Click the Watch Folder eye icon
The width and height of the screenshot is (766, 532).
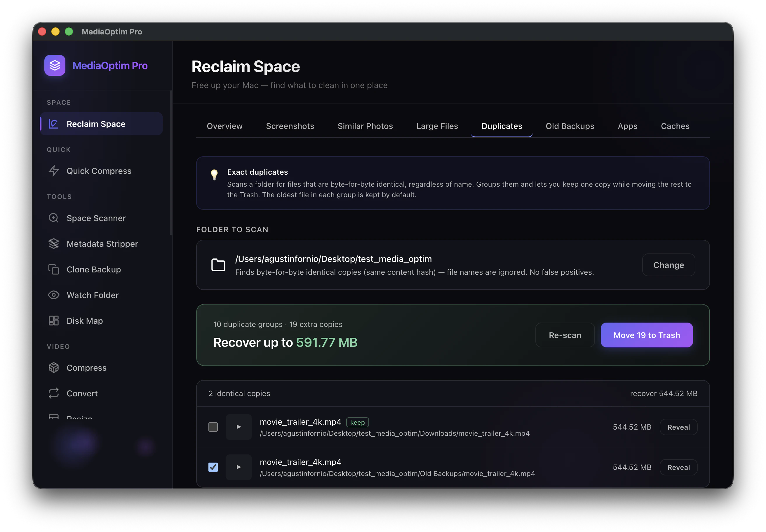[x=53, y=295]
